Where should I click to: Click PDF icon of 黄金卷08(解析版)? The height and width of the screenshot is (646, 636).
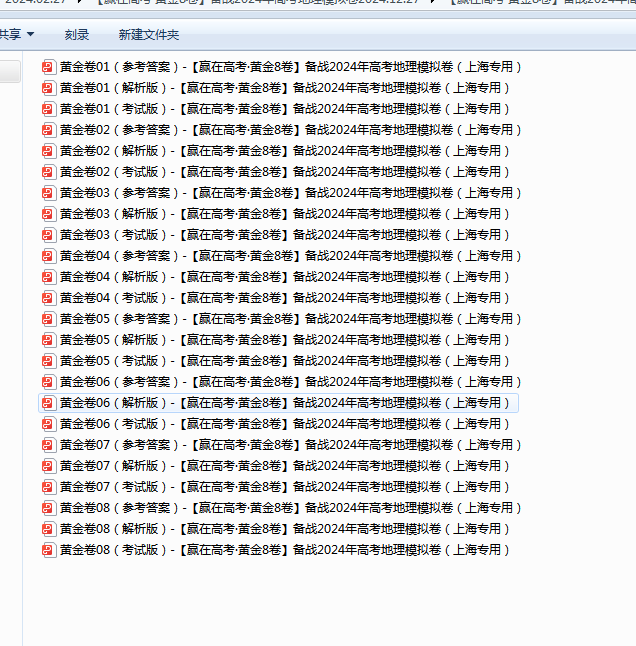(49, 529)
